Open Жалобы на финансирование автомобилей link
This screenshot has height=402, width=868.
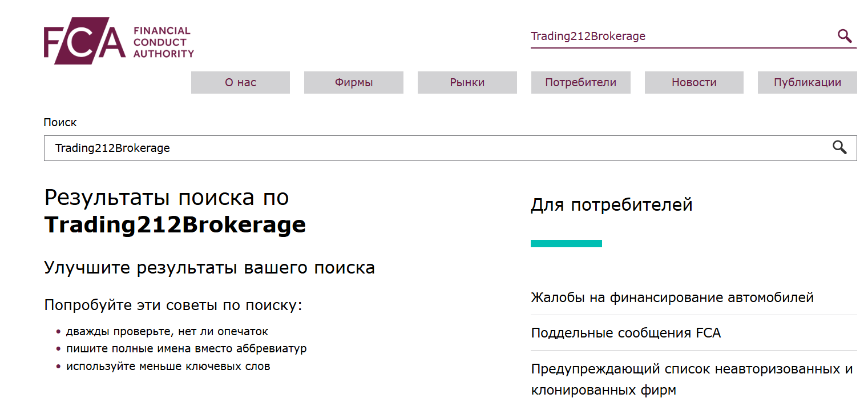pos(672,298)
